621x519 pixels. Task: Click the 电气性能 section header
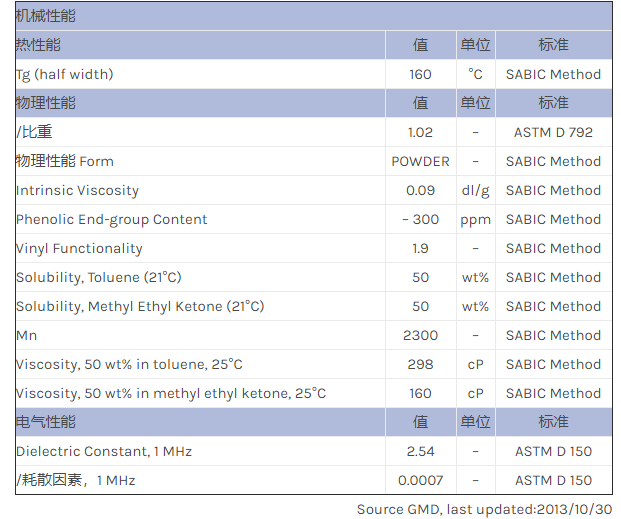(x=45, y=422)
